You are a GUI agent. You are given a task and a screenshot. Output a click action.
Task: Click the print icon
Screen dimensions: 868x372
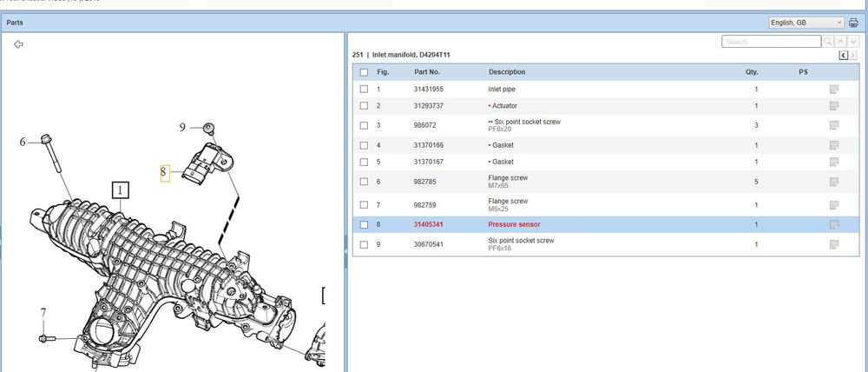point(852,22)
